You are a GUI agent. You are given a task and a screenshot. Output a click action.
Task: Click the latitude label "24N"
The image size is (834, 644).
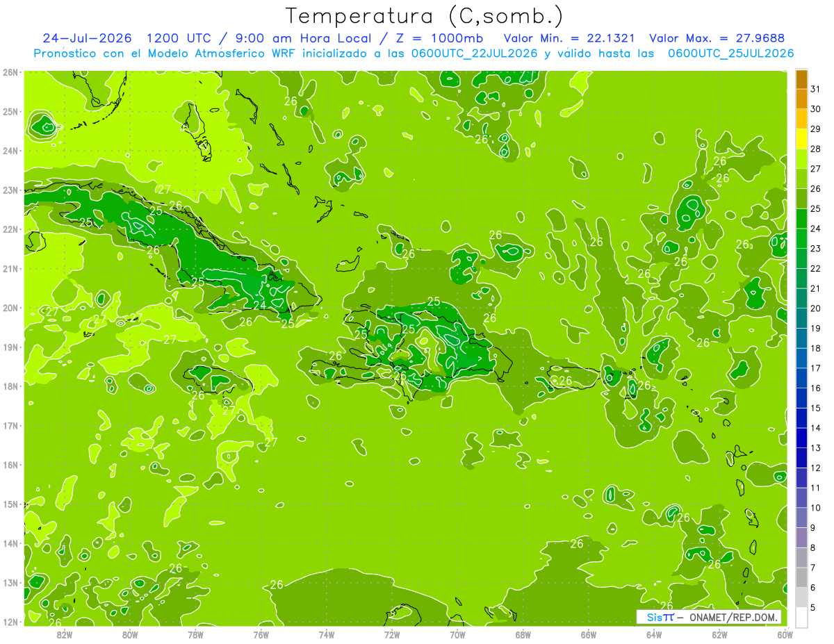coord(10,151)
